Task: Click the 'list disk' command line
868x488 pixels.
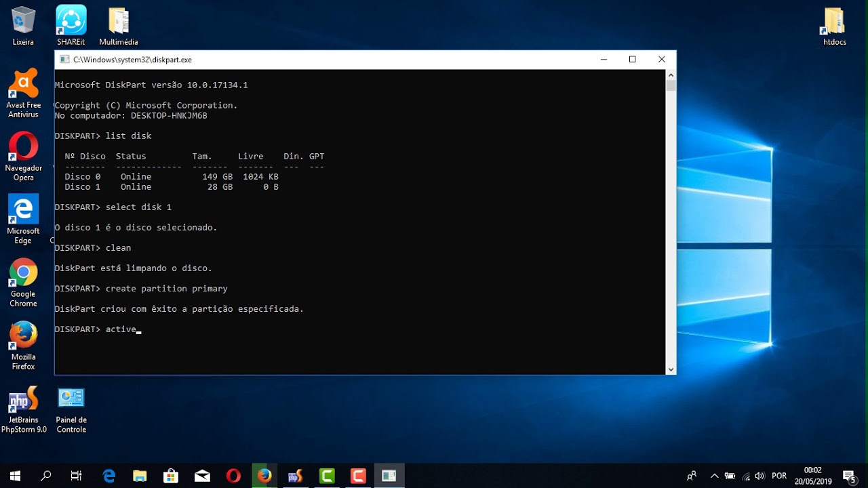Action: pyautogui.click(x=103, y=136)
